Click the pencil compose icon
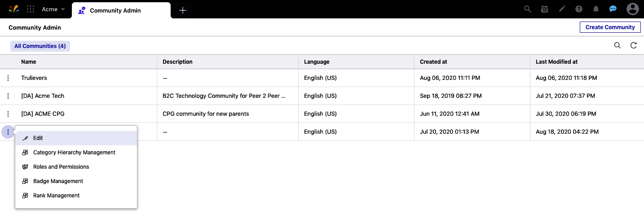The image size is (644, 214). tap(562, 9)
